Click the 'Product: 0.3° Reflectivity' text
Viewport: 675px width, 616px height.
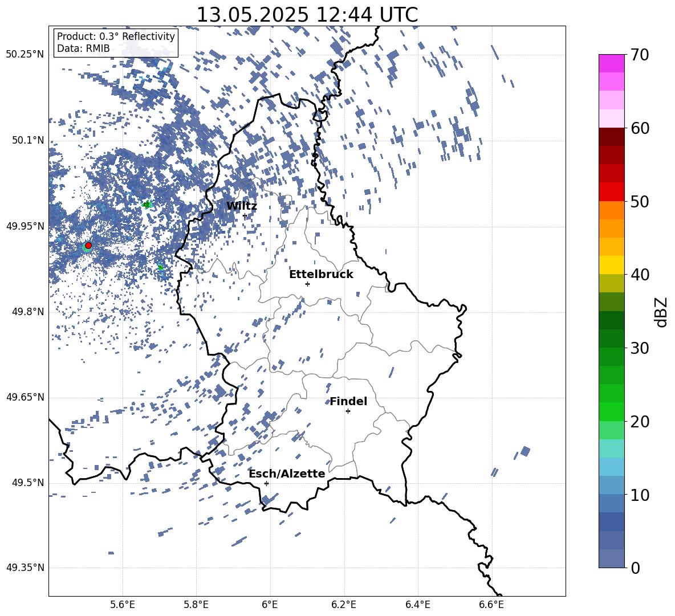pyautogui.click(x=116, y=36)
